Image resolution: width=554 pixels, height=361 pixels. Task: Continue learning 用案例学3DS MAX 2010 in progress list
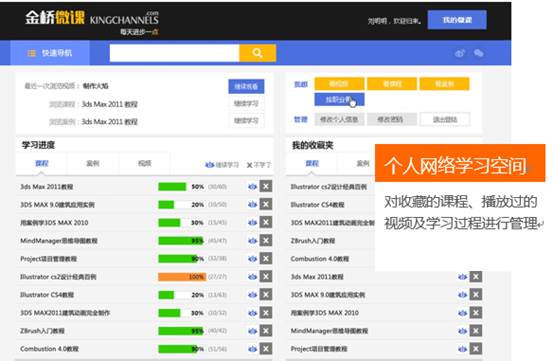tap(252, 223)
